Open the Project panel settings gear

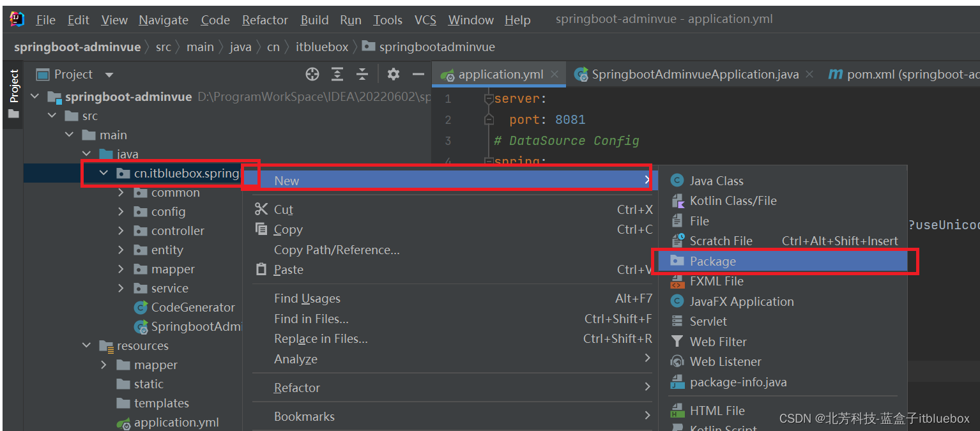tap(394, 74)
